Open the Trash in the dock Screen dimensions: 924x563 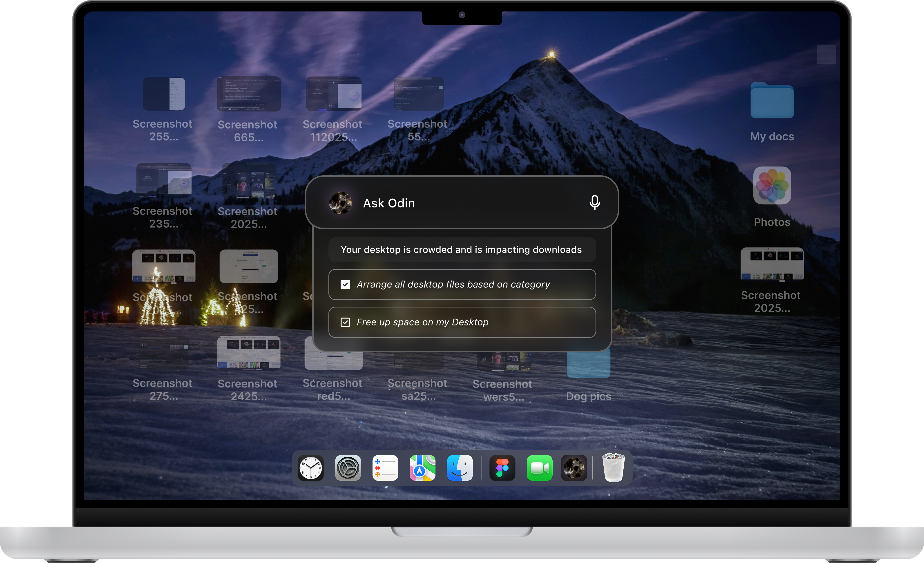coord(613,468)
